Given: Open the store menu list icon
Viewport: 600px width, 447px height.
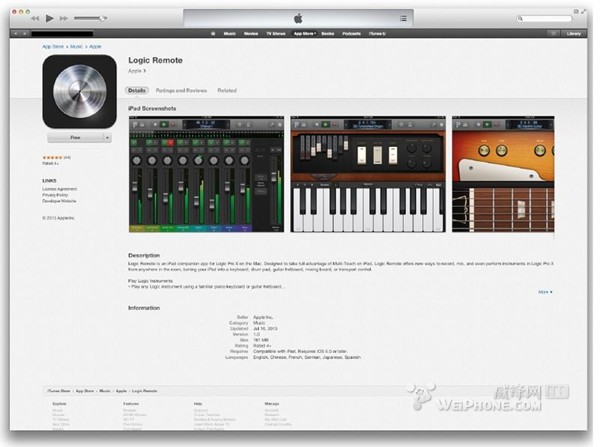Looking at the screenshot, I should coord(553,34).
